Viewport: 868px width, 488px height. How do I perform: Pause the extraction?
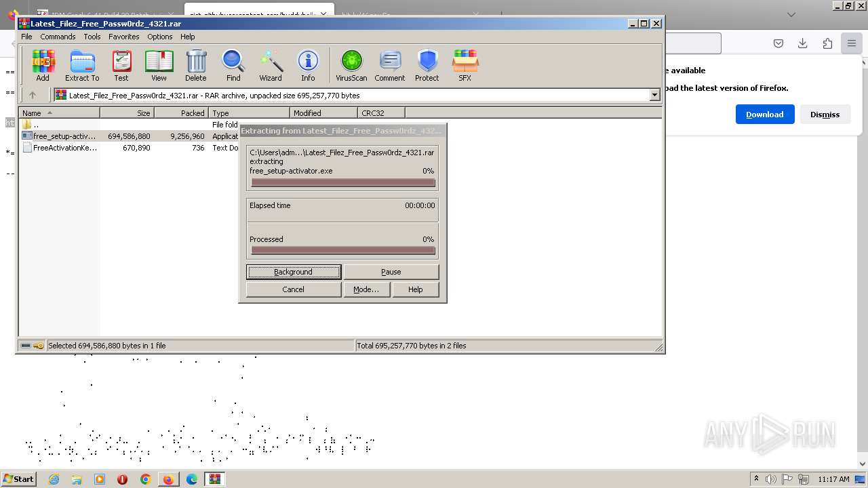pos(391,272)
